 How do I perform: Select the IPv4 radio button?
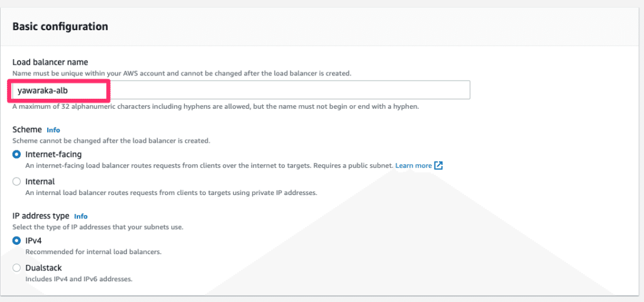pos(16,240)
